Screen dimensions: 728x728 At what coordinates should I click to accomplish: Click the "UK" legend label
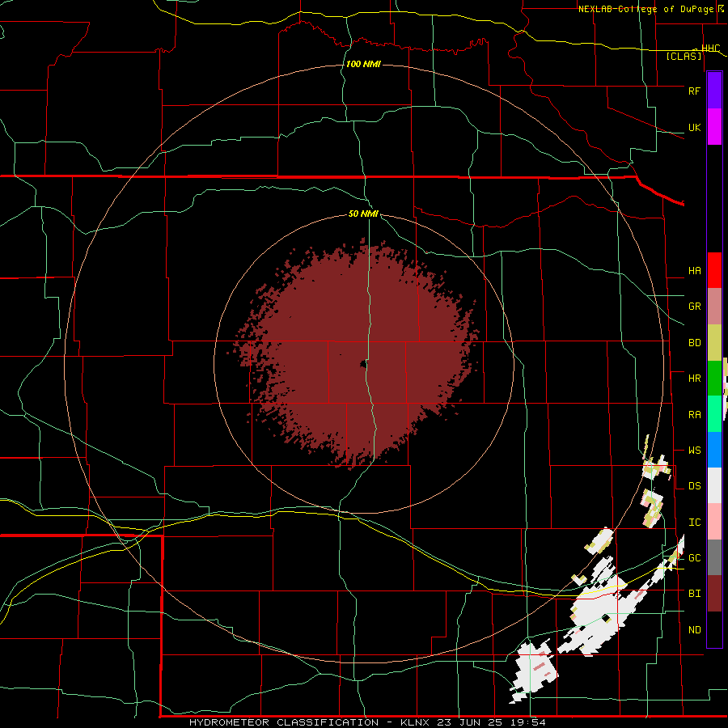[x=694, y=127]
